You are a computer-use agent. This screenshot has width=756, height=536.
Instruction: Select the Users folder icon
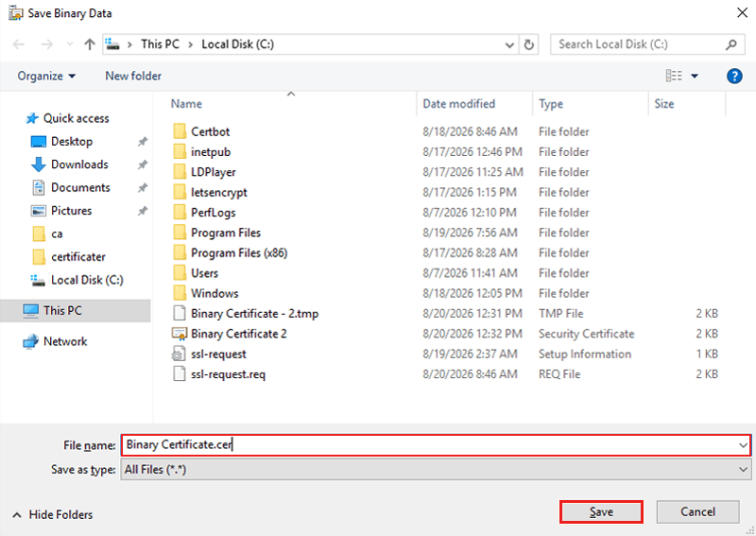(180, 273)
